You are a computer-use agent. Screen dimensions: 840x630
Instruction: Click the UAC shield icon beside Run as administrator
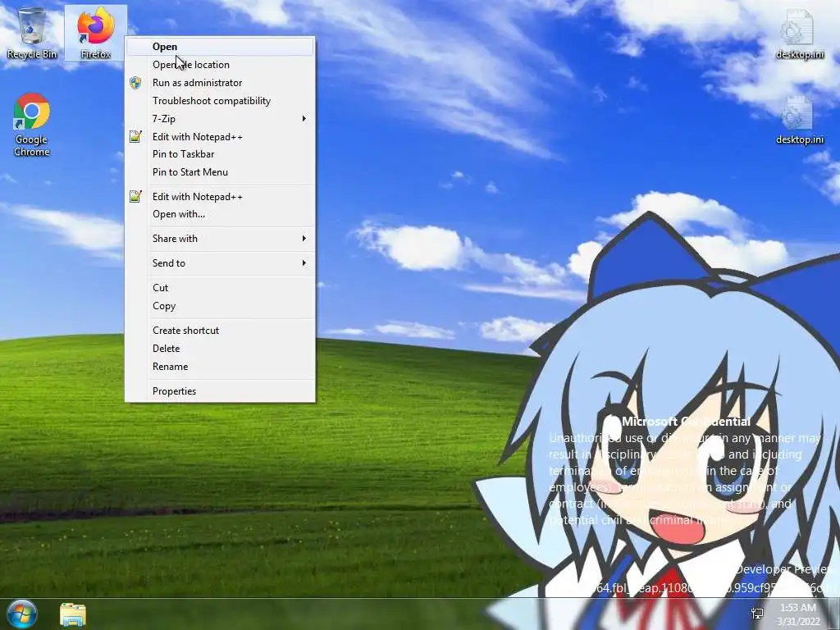click(135, 83)
